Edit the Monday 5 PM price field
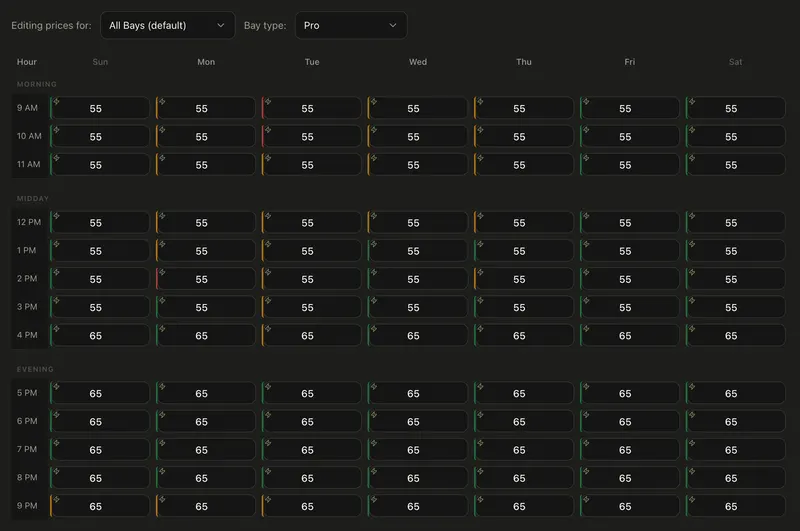Screen dimensions: 800x531 tap(206, 393)
